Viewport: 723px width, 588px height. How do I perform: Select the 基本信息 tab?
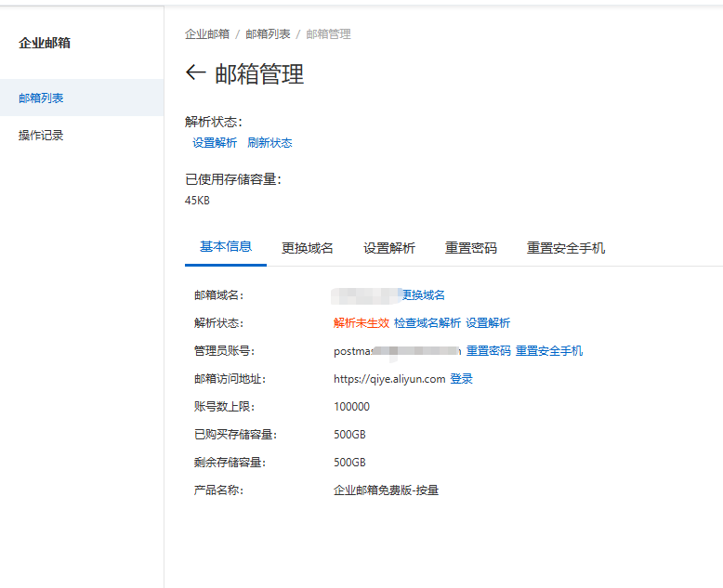tap(226, 247)
